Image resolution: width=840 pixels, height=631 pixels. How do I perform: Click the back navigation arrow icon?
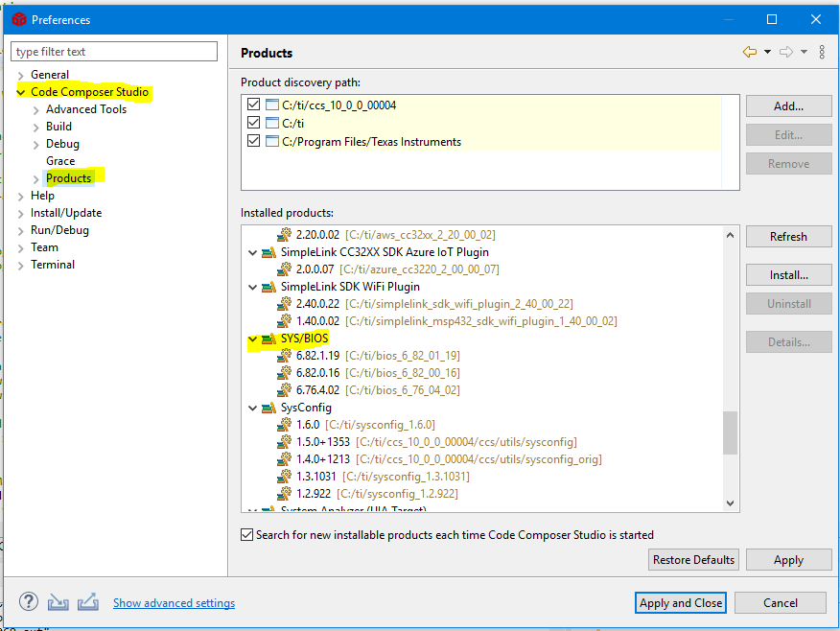[750, 52]
